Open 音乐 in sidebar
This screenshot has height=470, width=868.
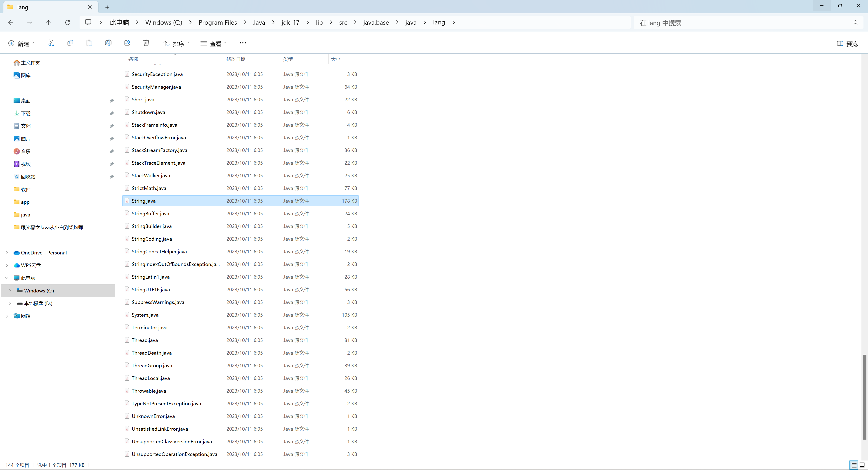click(x=22, y=151)
